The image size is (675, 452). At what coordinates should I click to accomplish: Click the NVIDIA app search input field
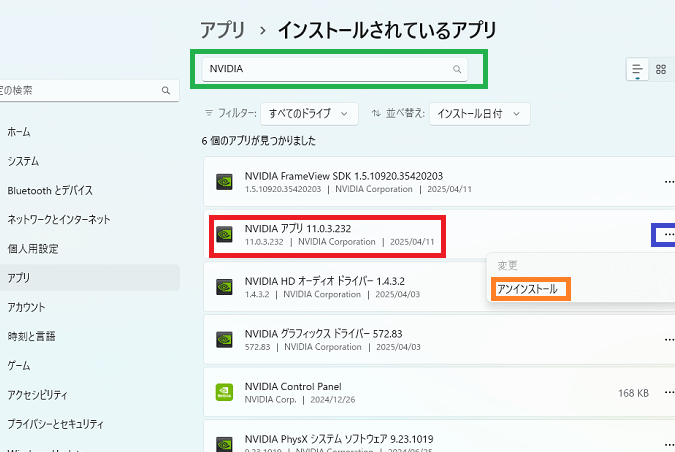tap(325, 70)
